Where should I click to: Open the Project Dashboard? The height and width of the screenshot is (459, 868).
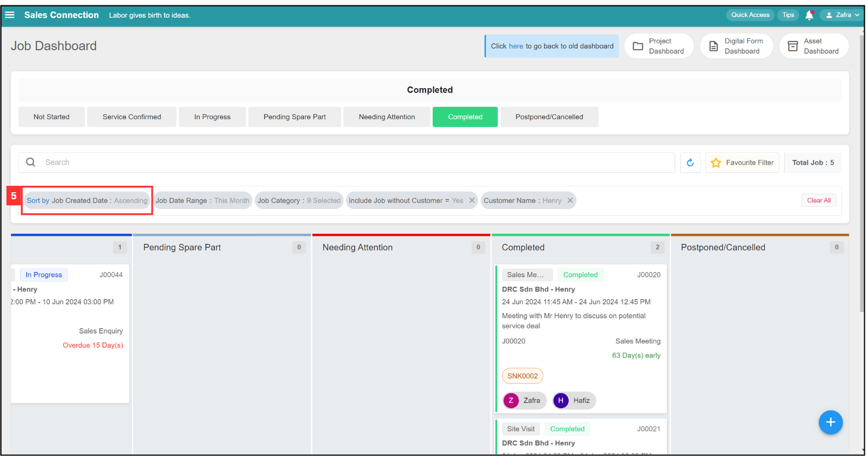[659, 46]
